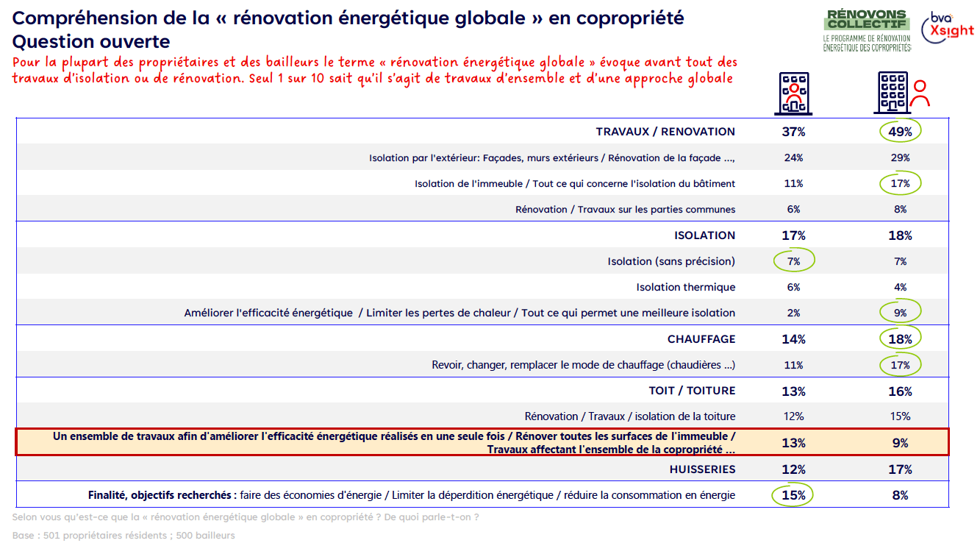Screen dimensions: 980x543
Task: Click the 11% value in Isolation de l'immeuble row
Action: [x=793, y=183]
